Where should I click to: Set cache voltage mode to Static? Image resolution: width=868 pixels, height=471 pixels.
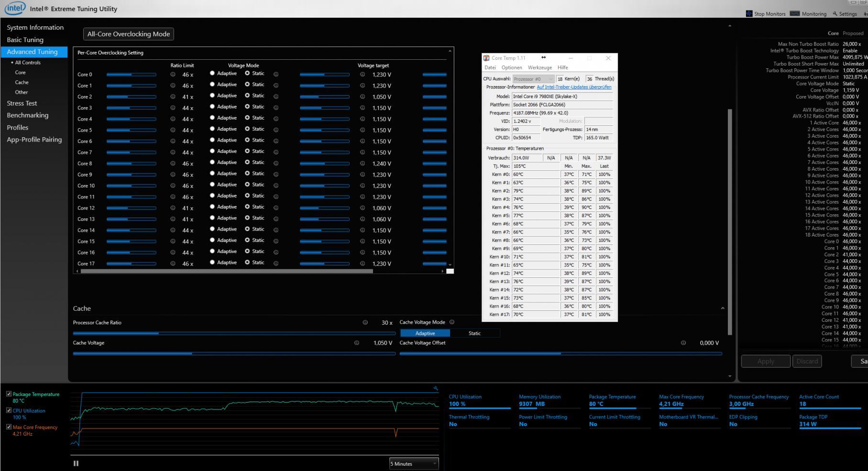click(475, 333)
